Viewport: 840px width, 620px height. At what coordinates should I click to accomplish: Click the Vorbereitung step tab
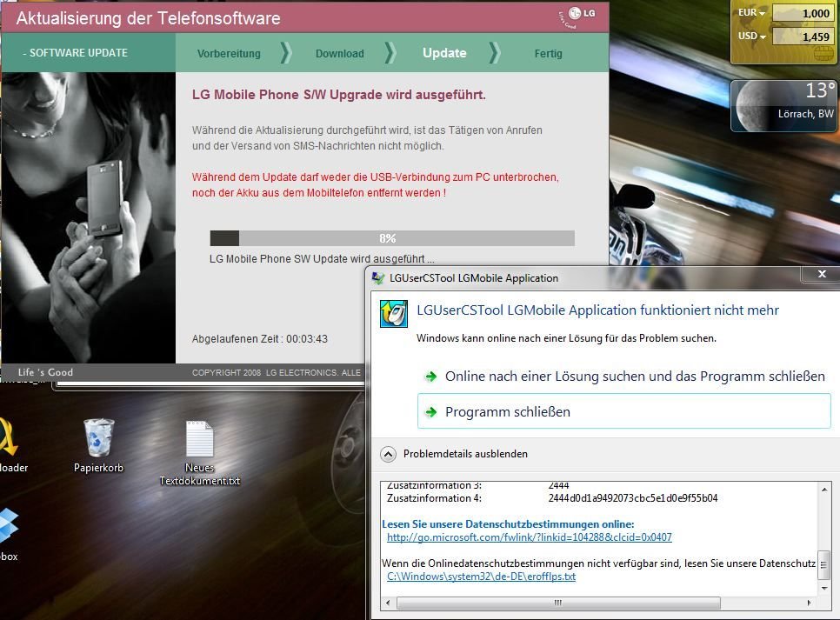[229, 54]
